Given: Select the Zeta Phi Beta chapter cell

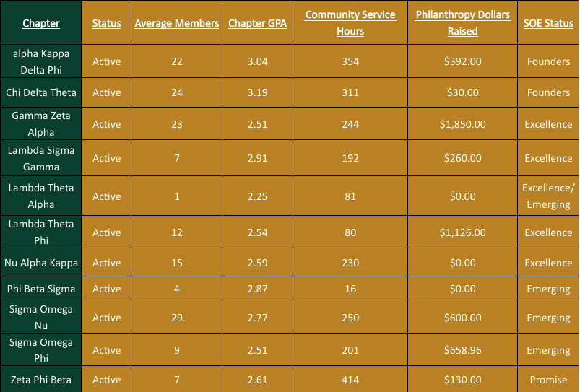Looking at the screenshot, I should (41, 380).
